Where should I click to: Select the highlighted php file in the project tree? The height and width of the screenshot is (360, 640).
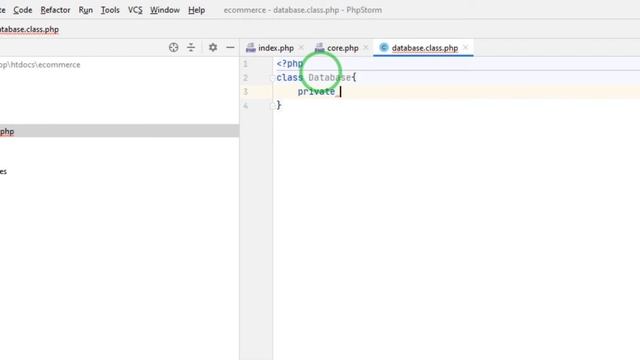click(119, 131)
